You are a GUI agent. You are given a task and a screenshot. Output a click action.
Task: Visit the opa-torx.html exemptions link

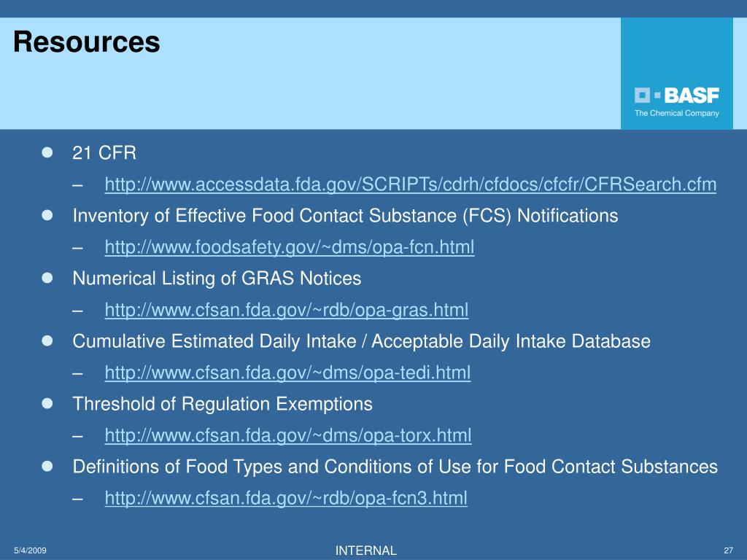287,436
